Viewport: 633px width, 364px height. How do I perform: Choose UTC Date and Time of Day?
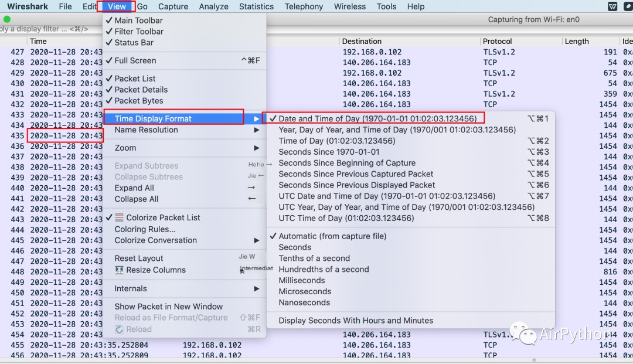click(410, 196)
